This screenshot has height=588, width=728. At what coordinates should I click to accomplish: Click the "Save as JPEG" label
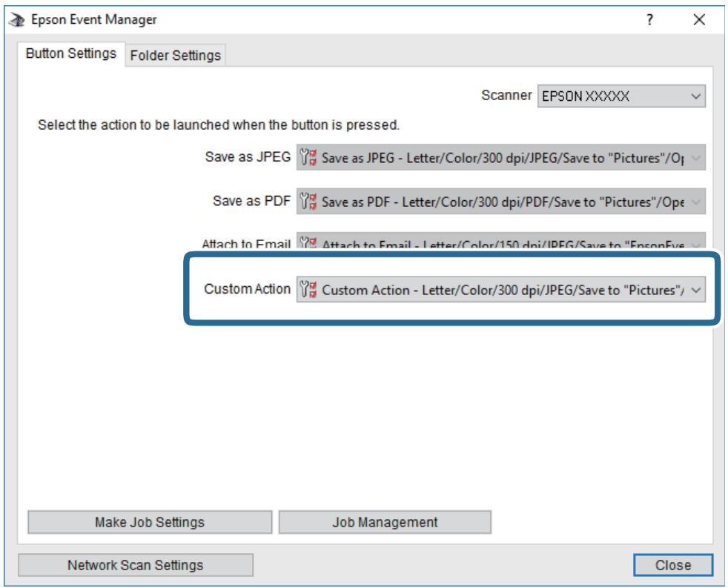click(248, 157)
